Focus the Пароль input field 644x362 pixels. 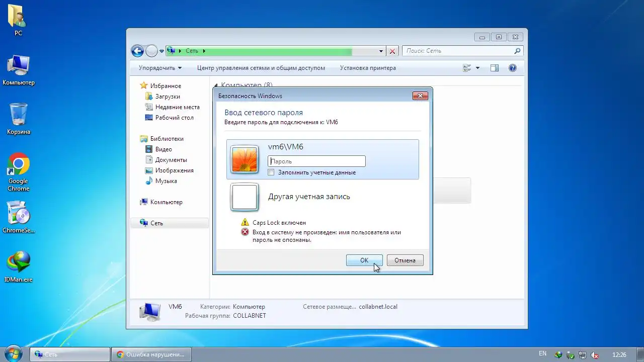pos(316,161)
